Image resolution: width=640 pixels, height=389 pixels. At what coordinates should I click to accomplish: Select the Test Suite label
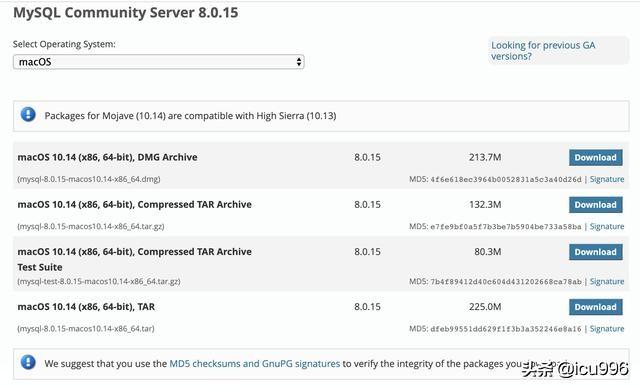point(40,267)
